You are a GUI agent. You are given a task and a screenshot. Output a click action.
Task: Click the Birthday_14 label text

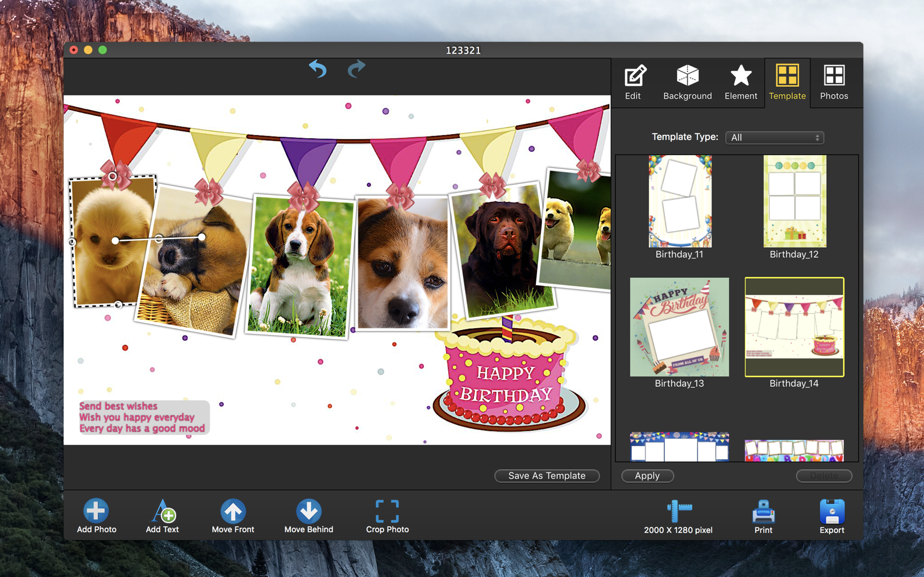794,383
